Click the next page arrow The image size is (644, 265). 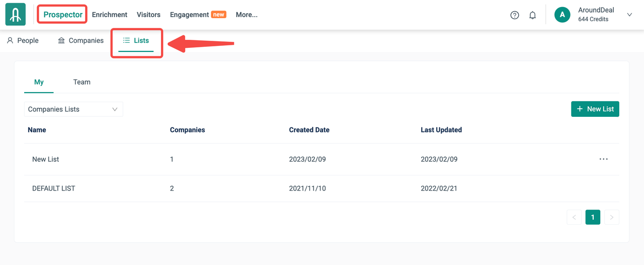click(611, 217)
